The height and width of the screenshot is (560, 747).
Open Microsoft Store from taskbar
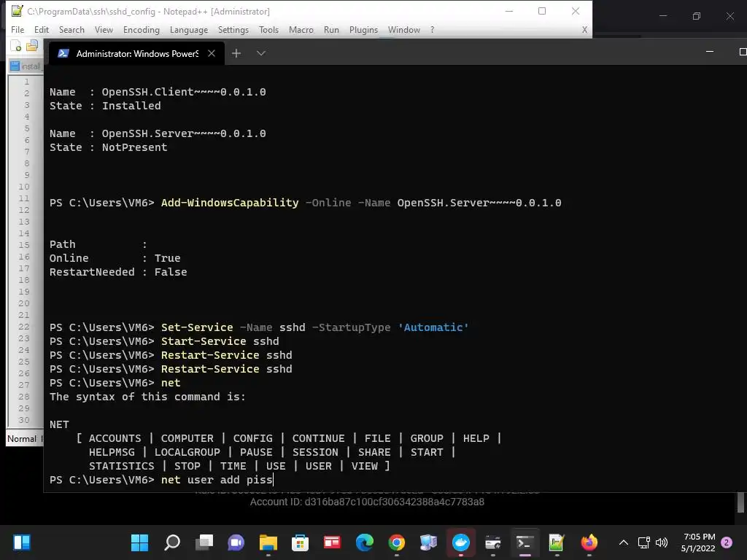(x=300, y=542)
